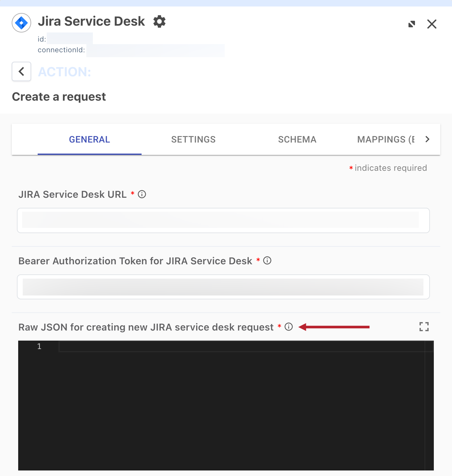Click the info icon beside Bearer Authorization Token
The image size is (452, 476).
pos(267,260)
